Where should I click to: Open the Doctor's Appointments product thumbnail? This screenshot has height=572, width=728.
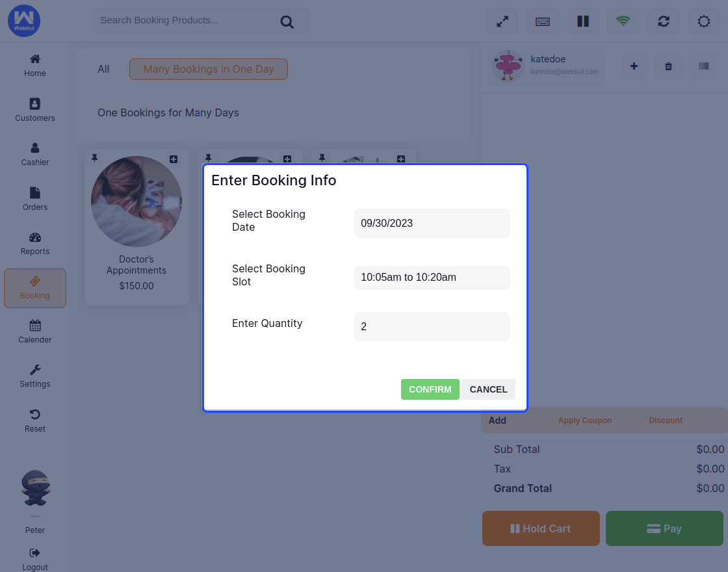pos(136,201)
